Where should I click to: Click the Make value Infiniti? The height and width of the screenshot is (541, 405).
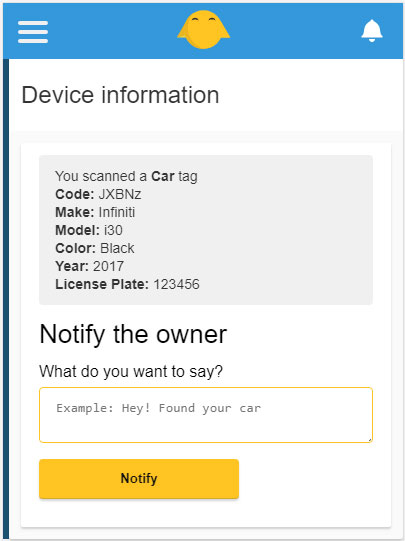117,212
